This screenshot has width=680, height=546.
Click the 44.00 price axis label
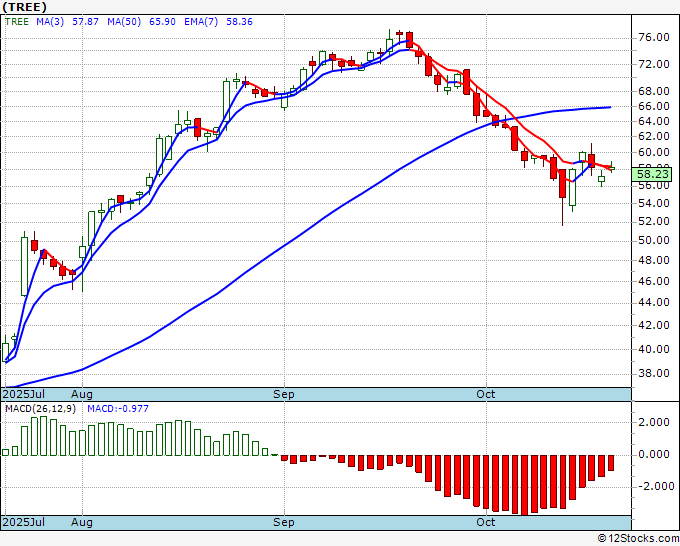[654, 303]
